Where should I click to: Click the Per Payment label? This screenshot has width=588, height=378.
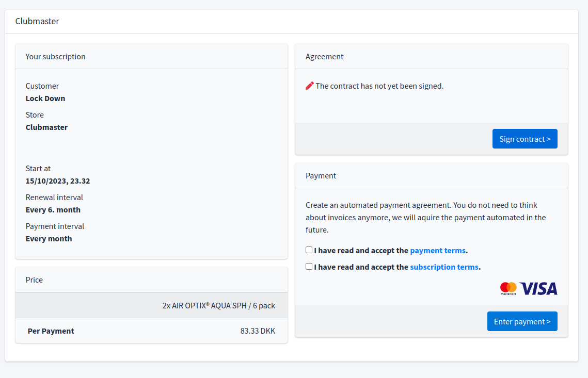(51, 331)
